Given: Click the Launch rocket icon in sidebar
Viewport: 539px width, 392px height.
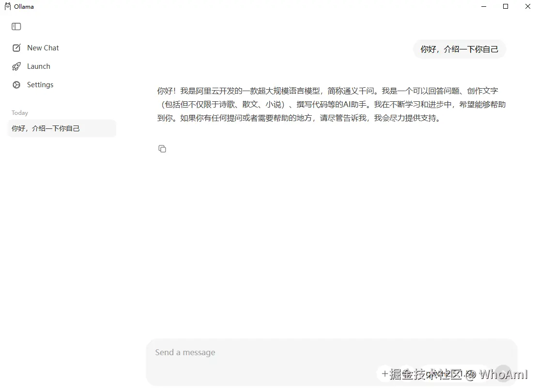Looking at the screenshot, I should pos(16,66).
